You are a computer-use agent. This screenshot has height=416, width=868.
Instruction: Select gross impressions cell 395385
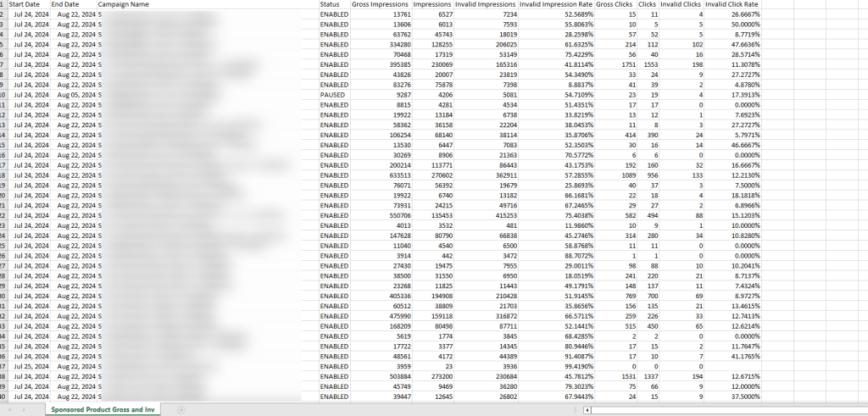click(x=381, y=64)
